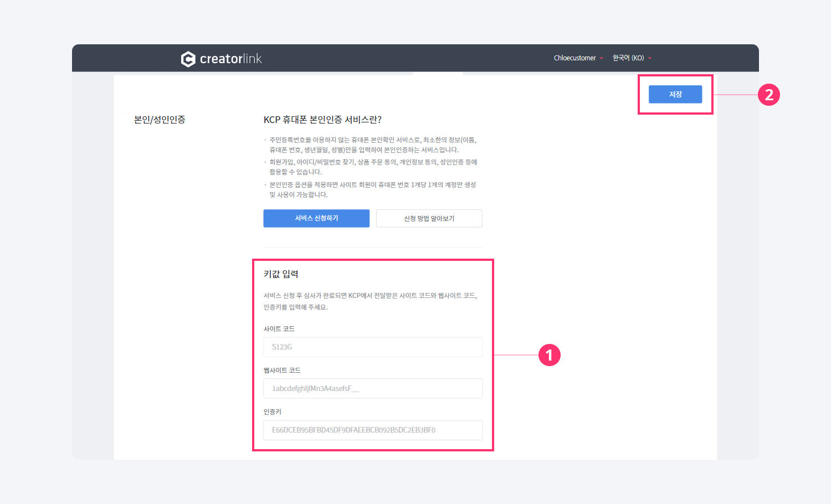Click the 키값 입력 heading
This screenshot has width=831, height=504.
tap(281, 274)
